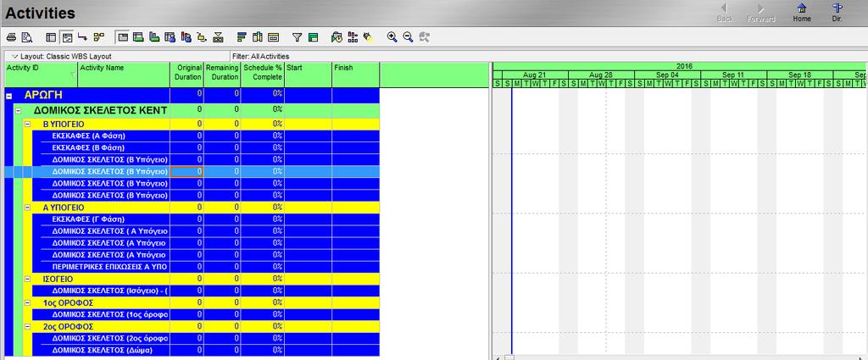This screenshot has height=360, width=868.
Task: Select the ΔΟΜΙΚΟΣ ΣΚΕΛΕΤΟΣ (Ισόγειο) row
Action: (x=206, y=291)
